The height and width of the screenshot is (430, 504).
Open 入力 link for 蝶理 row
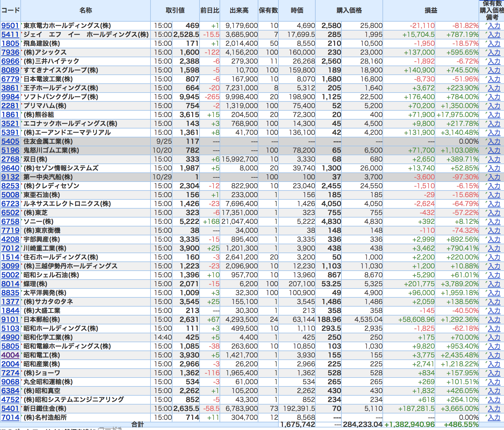494,284
